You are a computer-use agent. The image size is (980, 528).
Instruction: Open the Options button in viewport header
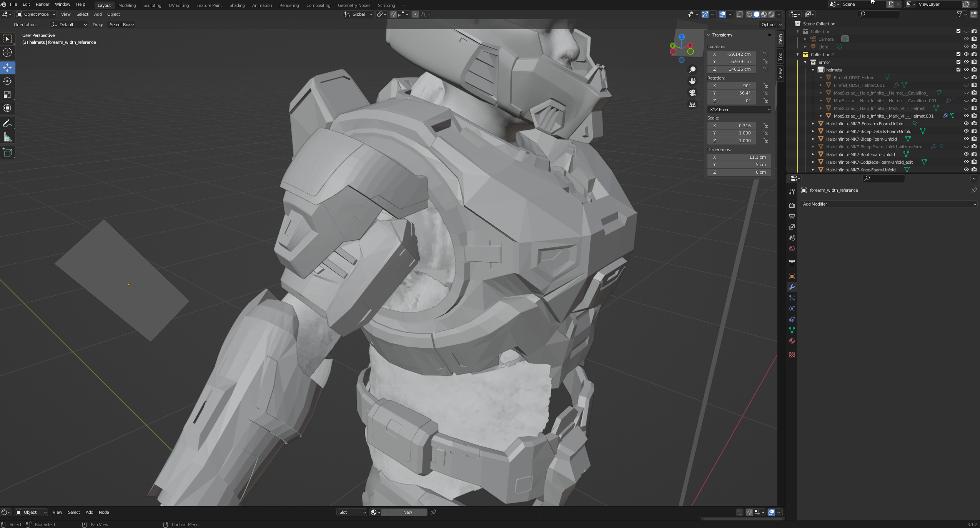coord(771,25)
